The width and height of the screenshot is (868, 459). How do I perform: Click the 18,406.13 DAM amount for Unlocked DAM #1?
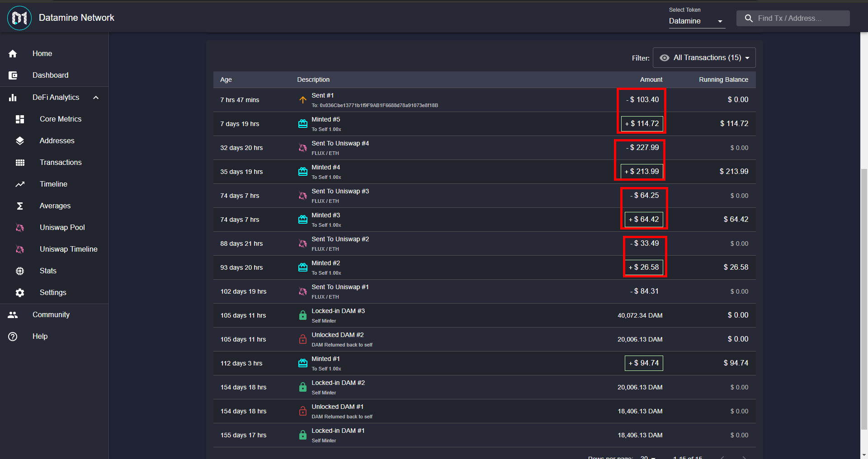tap(640, 411)
